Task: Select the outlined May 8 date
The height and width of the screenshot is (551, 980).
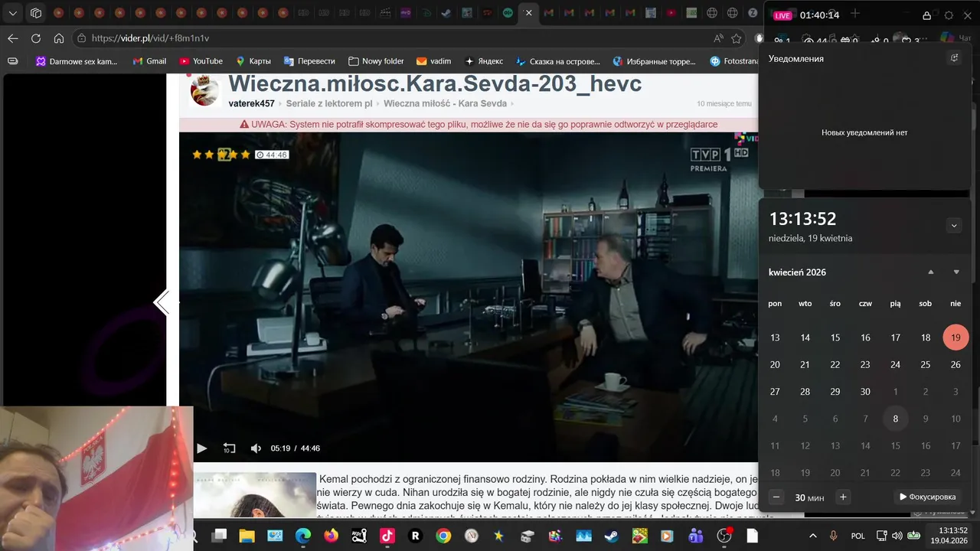Action: [x=895, y=419]
